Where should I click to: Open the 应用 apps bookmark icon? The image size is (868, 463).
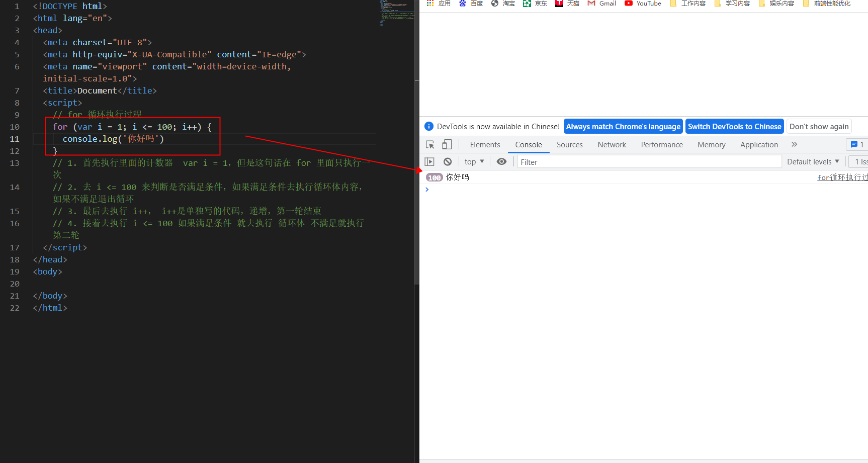click(439, 3)
